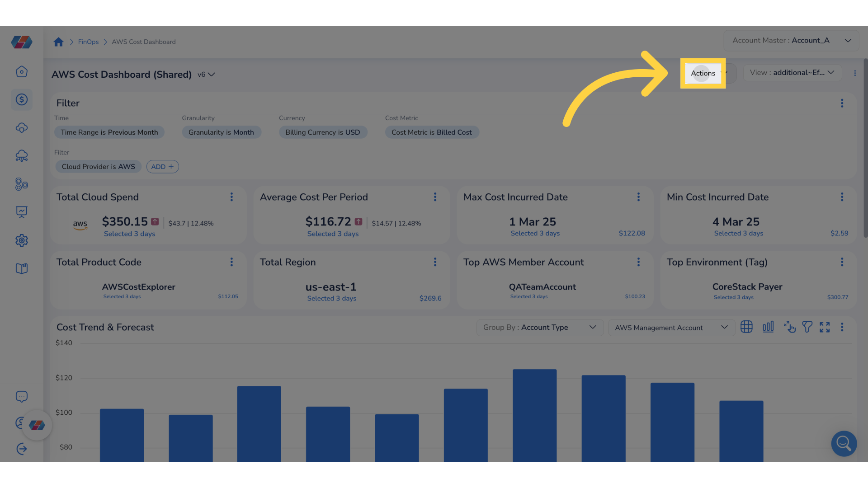Switch Cost Trend to bar chart view

click(x=768, y=327)
